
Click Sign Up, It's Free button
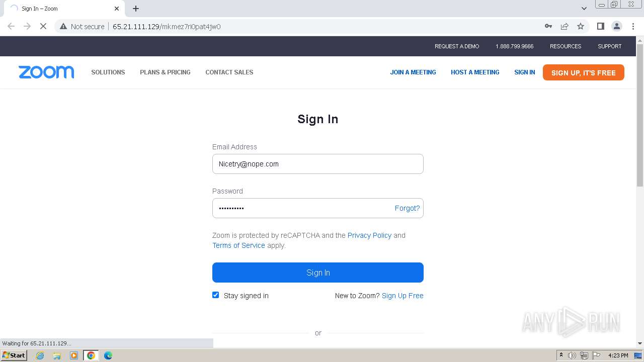(x=584, y=72)
